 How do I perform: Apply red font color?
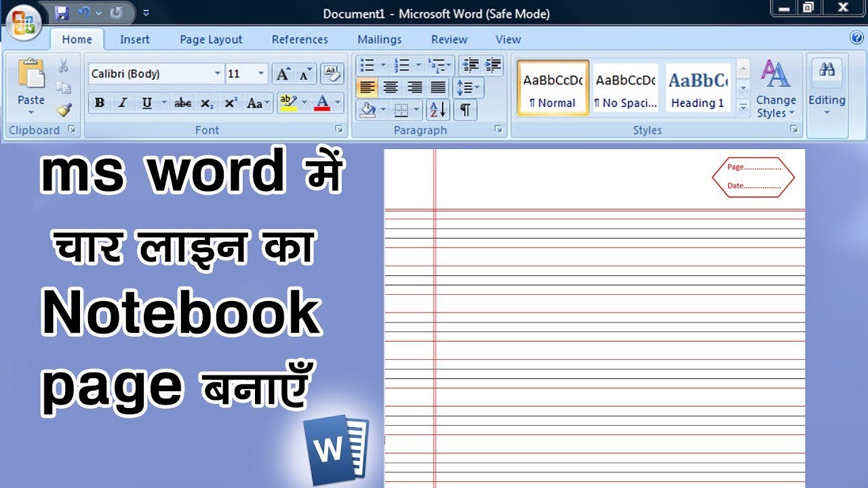point(323,103)
